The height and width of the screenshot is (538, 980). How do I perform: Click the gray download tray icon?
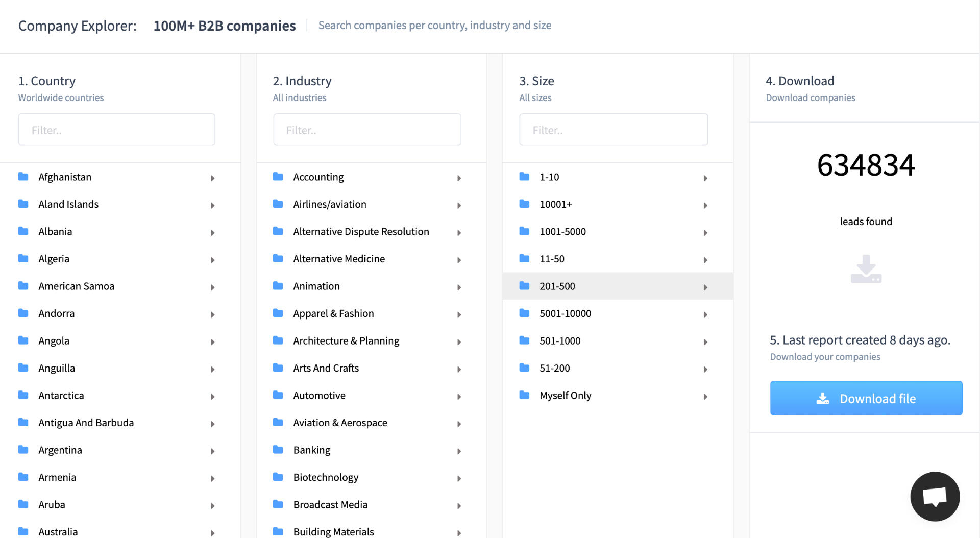click(866, 269)
